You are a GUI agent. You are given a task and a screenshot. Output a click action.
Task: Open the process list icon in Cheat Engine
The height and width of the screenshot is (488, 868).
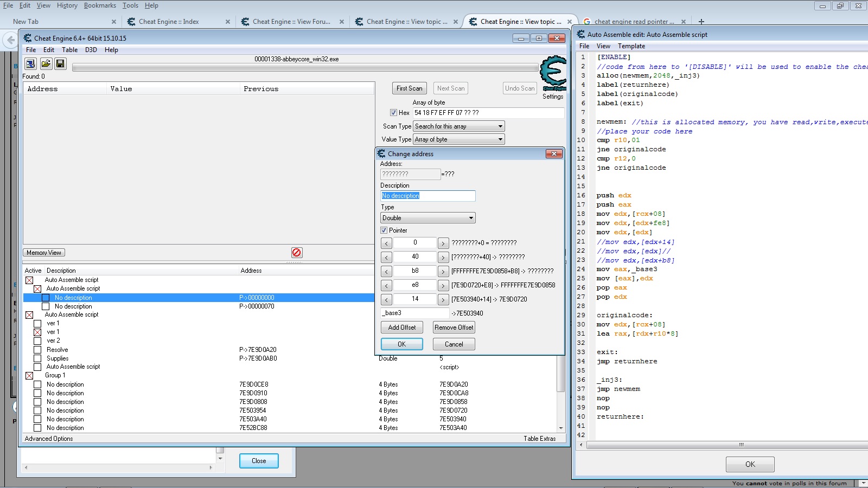point(30,63)
